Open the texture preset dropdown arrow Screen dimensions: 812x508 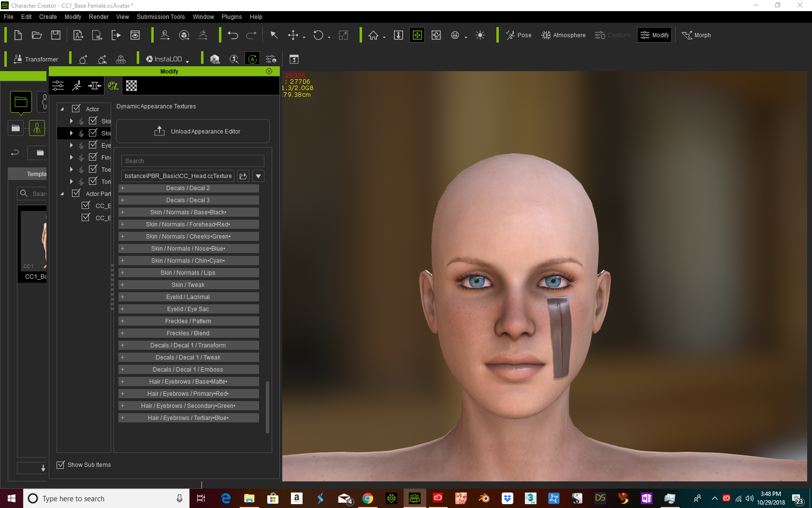[x=259, y=176]
